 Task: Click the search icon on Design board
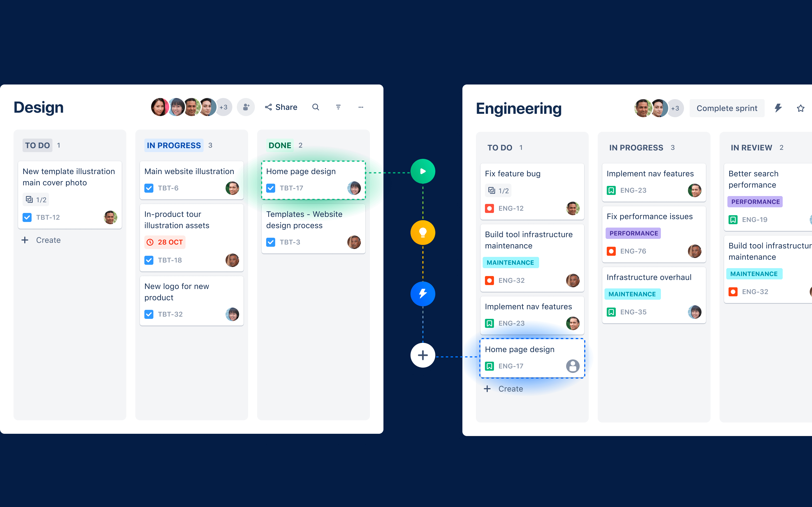(x=316, y=107)
